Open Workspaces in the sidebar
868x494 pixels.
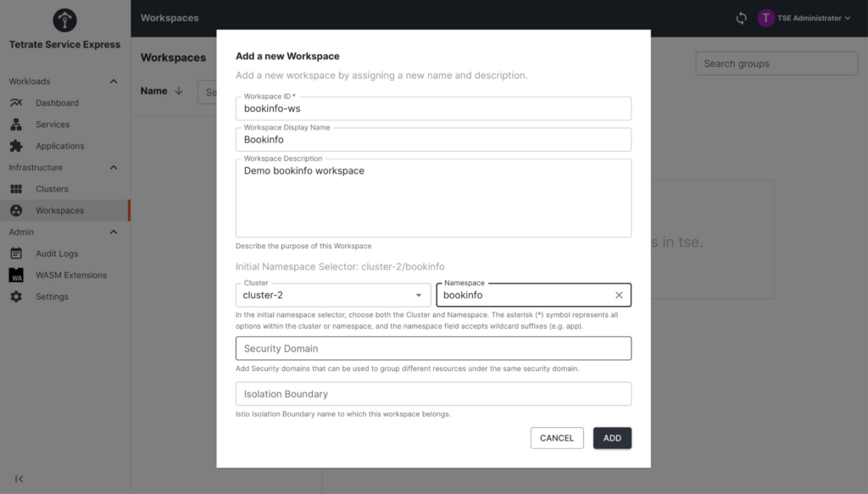[59, 211]
